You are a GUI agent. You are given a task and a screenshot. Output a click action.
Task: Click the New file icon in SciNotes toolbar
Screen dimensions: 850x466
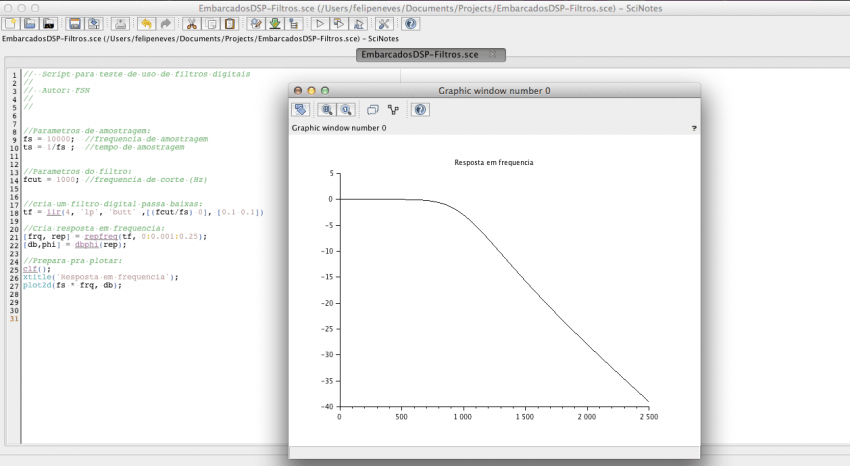coord(12,24)
